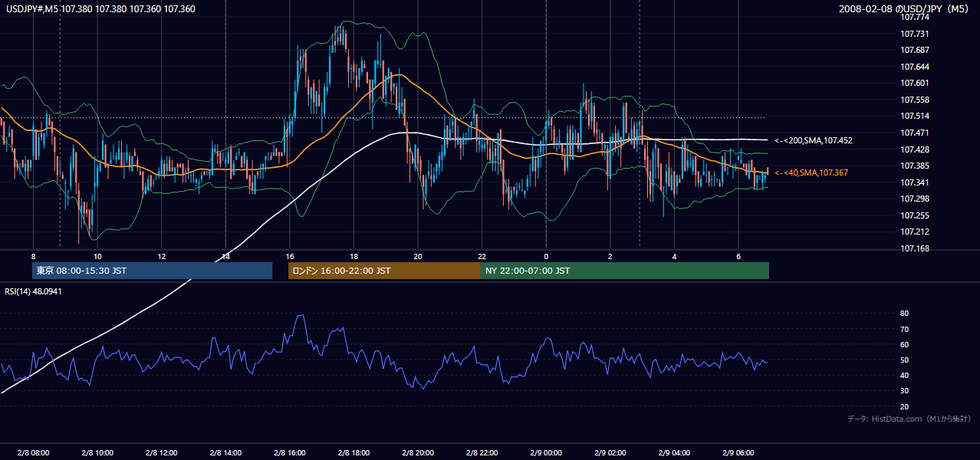Select bottom time label 2/8 20:00
The width and height of the screenshot is (980, 460).
(x=418, y=453)
